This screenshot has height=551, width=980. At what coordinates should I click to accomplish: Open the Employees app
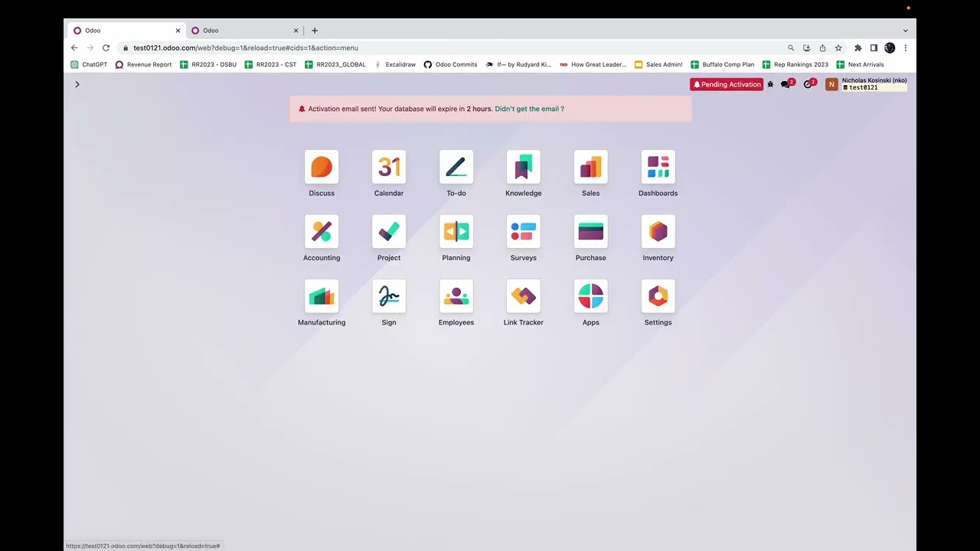456,296
